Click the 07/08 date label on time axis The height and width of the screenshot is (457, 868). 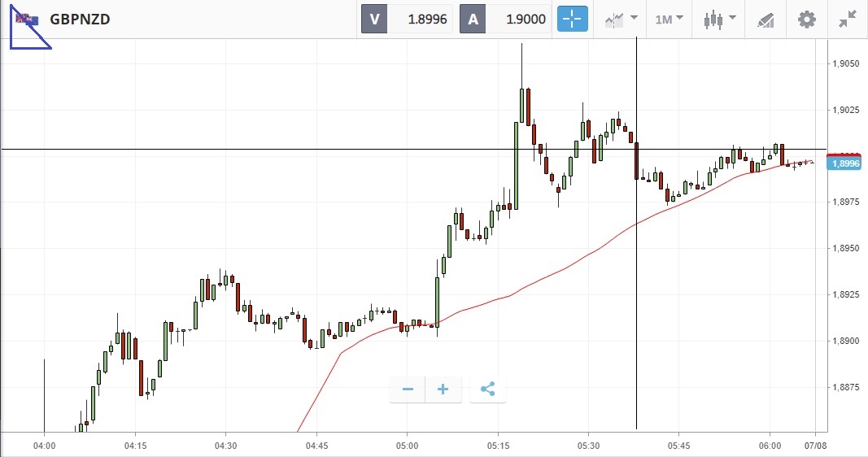coord(815,446)
